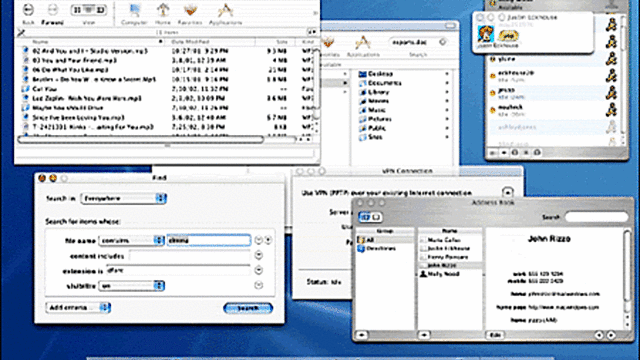Screen dimensions: 640x360
Task: Toggle the toolbar pill button in rear Finder window
Action: click(x=450, y=25)
